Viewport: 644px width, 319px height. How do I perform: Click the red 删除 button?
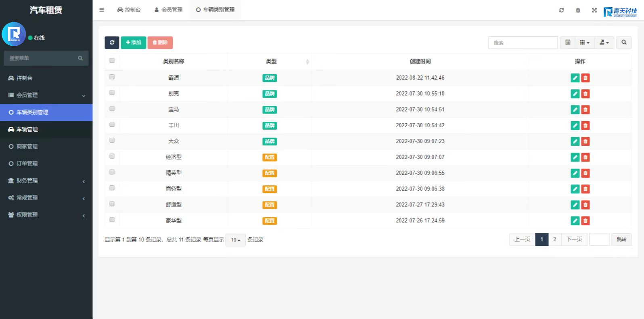(160, 42)
